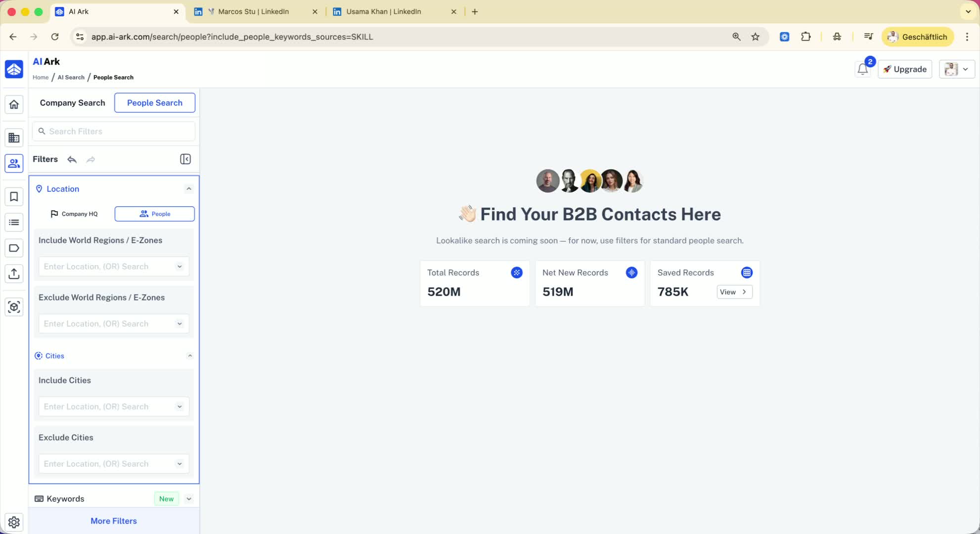Select People location mode
Image resolution: width=980 pixels, height=534 pixels.
click(x=155, y=214)
